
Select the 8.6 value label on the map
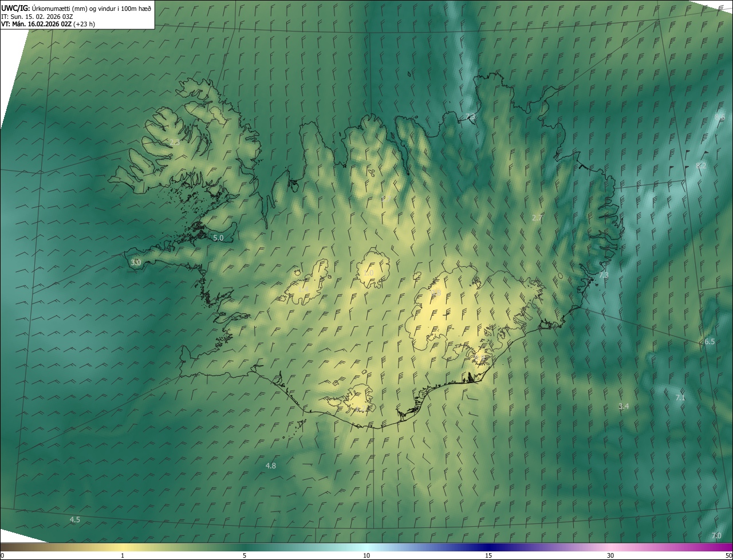[x=720, y=117]
